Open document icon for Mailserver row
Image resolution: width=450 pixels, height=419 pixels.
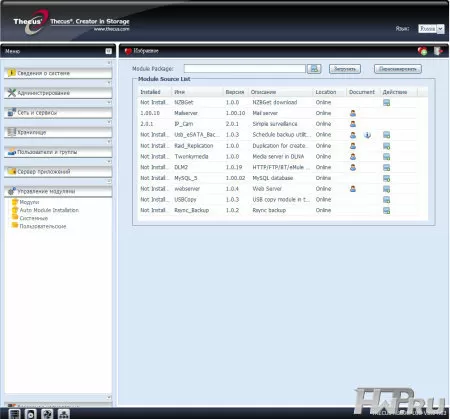click(x=353, y=113)
